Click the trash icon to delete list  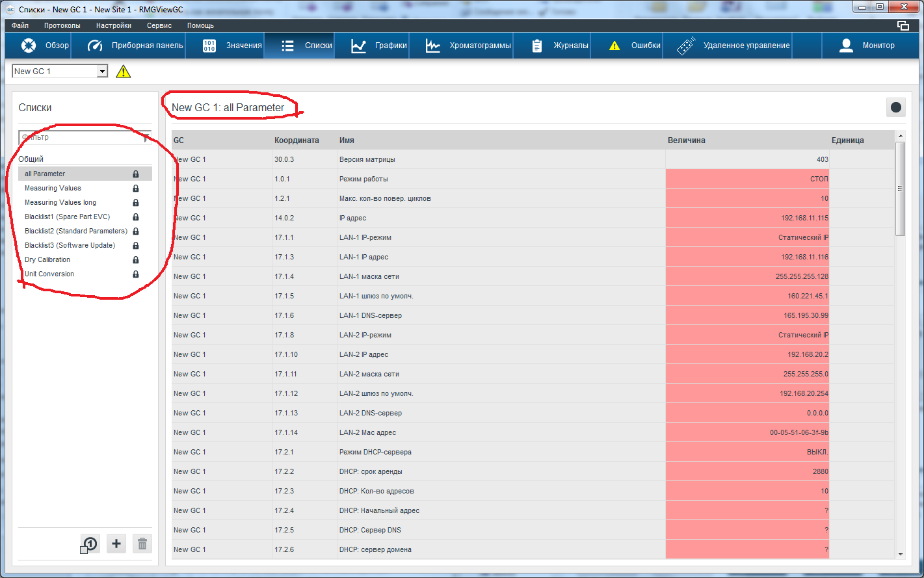tap(142, 544)
